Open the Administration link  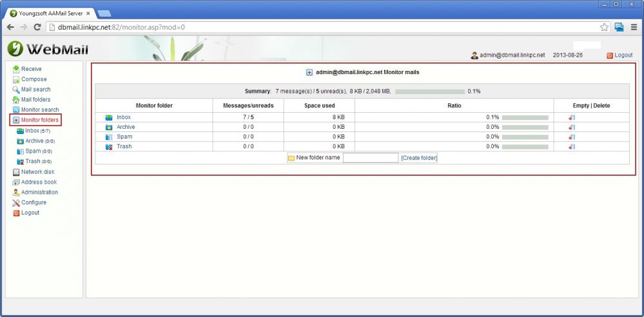[39, 193]
